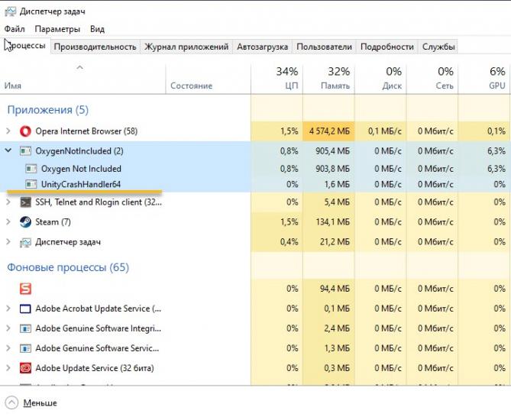Image resolution: width=511 pixels, height=420 pixels.
Task: Switch to the Журнал приложений tab
Action: click(186, 47)
